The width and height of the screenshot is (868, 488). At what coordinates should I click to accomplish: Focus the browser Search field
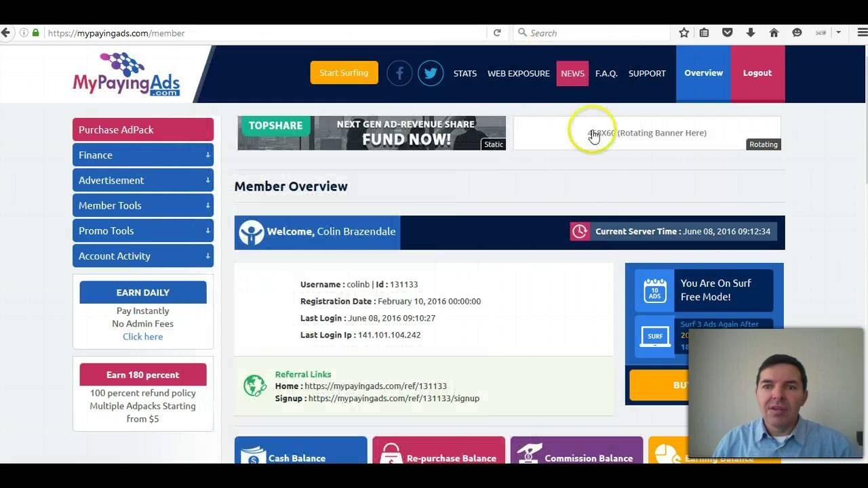click(x=593, y=33)
